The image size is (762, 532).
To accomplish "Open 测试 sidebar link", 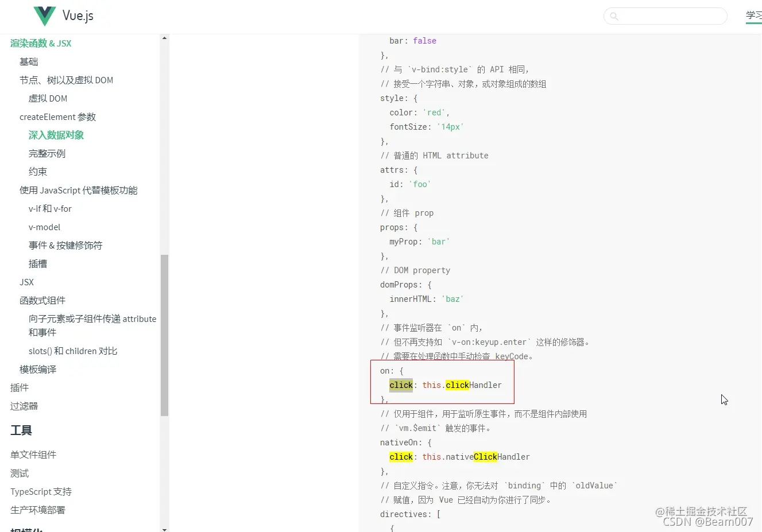I will tap(20, 473).
